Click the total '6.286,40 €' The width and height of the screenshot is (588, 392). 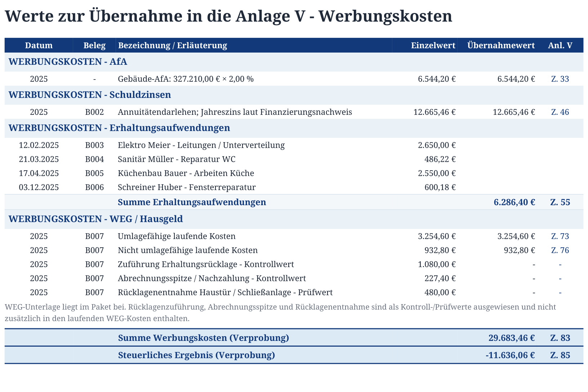[x=514, y=202]
